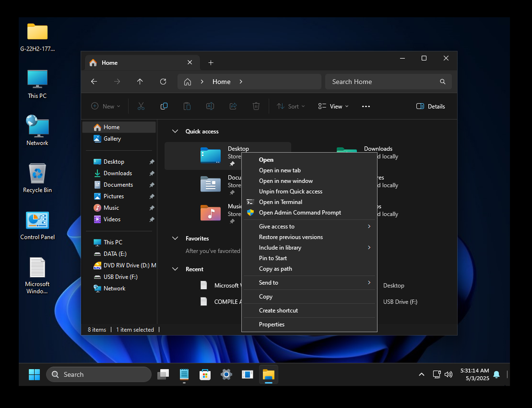Open Microsoft Store from taskbar

coord(205,374)
